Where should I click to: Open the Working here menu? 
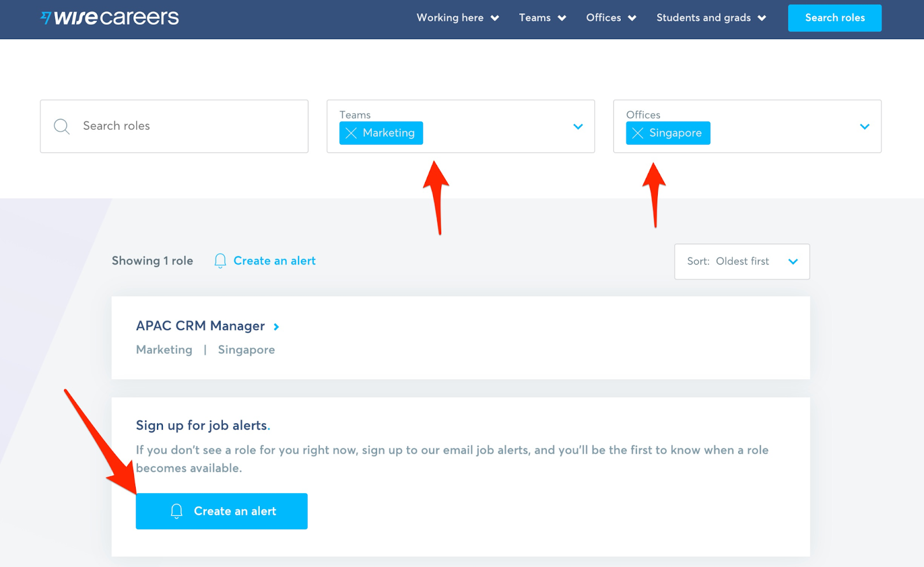[458, 18]
